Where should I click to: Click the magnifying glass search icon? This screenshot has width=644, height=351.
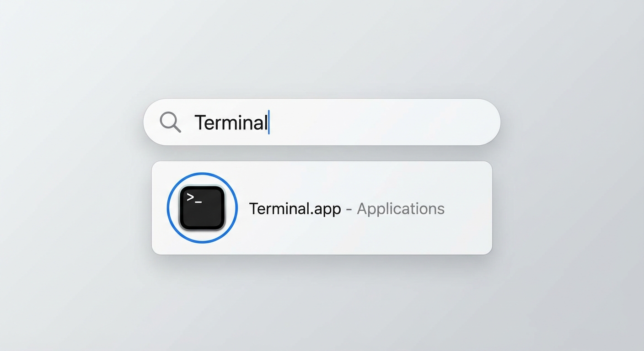[x=170, y=122]
